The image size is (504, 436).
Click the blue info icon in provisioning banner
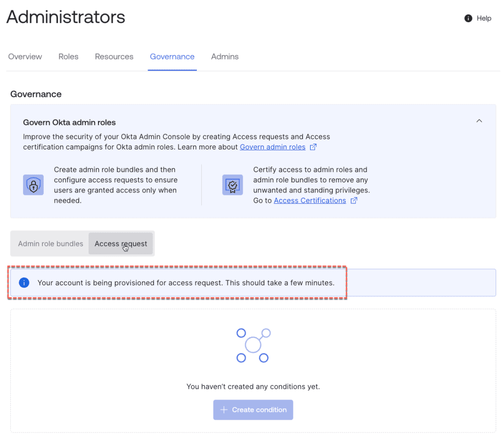[x=24, y=283]
